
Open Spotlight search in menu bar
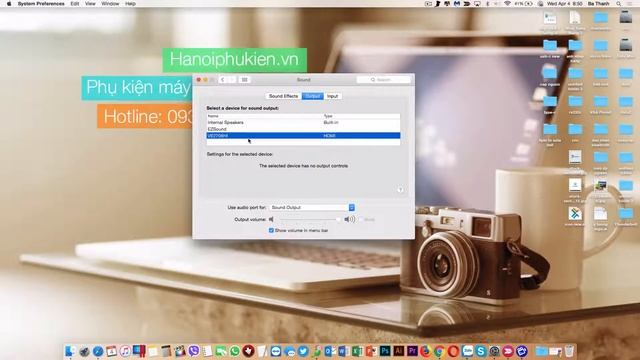pos(619,4)
